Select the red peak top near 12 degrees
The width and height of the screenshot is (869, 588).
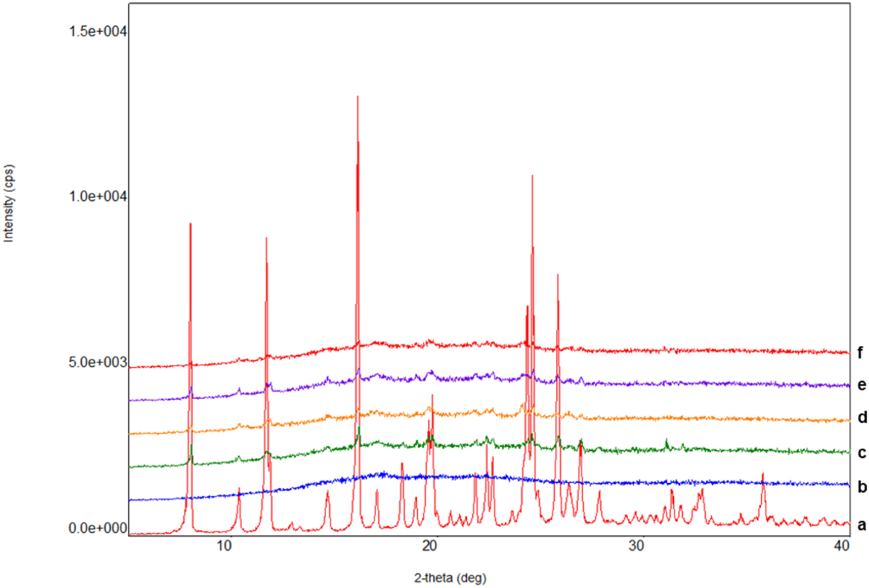pos(266,239)
